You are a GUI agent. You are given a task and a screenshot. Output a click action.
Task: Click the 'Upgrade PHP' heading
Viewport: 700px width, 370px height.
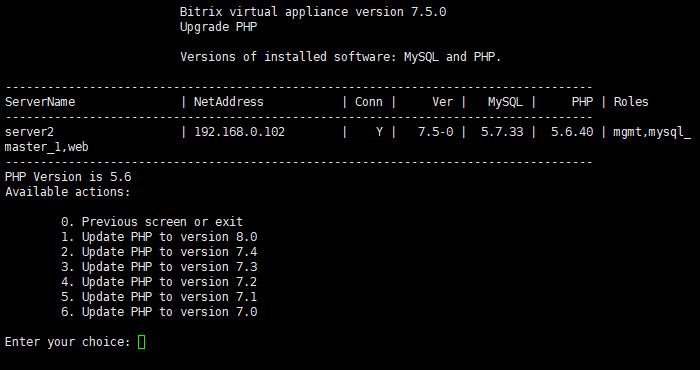pyautogui.click(x=218, y=27)
